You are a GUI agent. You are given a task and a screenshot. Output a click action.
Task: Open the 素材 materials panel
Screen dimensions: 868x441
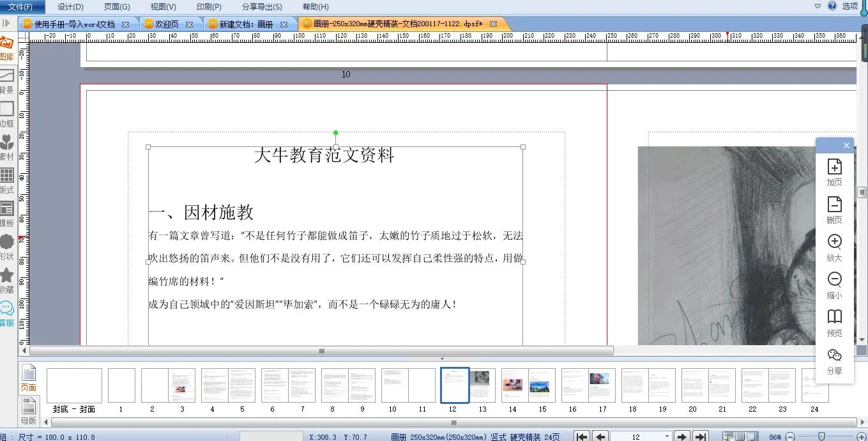tap(6, 147)
